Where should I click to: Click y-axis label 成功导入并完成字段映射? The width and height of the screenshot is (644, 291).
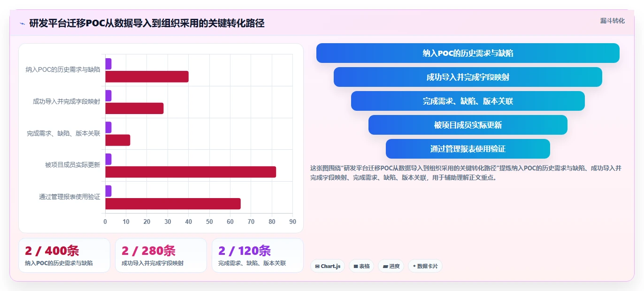(x=67, y=101)
